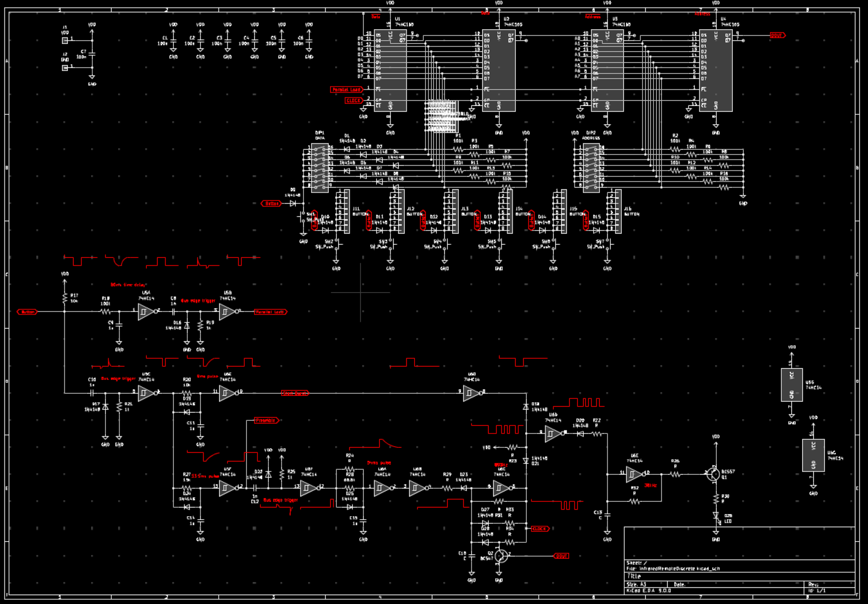
Task: Select the J2 GND connector pin
Action: [x=65, y=68]
